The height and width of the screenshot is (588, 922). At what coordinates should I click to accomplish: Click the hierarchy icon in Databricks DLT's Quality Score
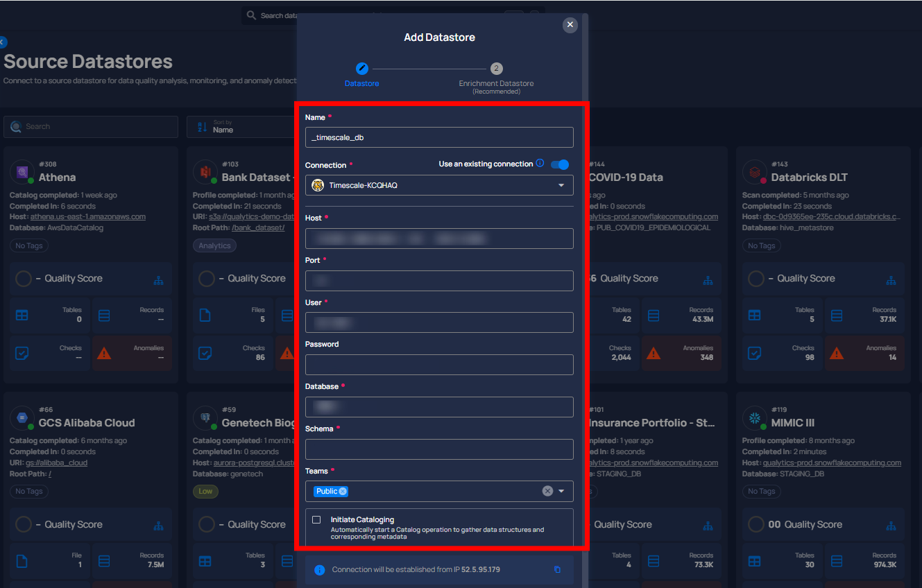point(891,280)
